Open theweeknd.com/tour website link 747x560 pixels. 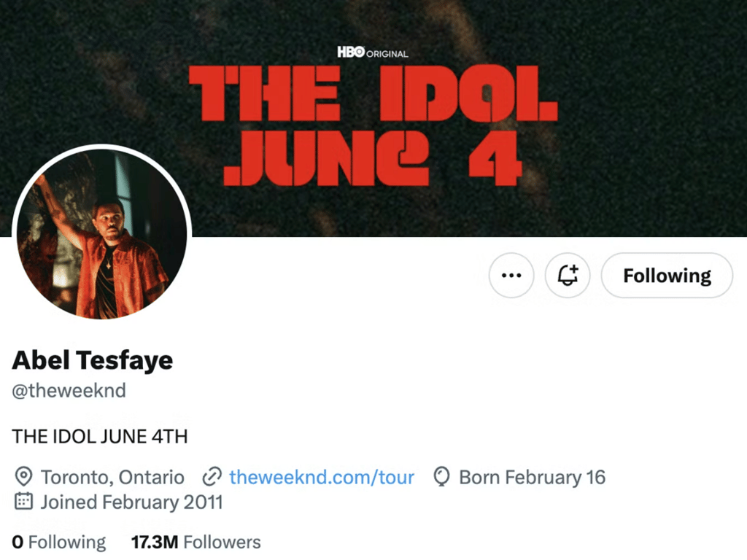[321, 477]
